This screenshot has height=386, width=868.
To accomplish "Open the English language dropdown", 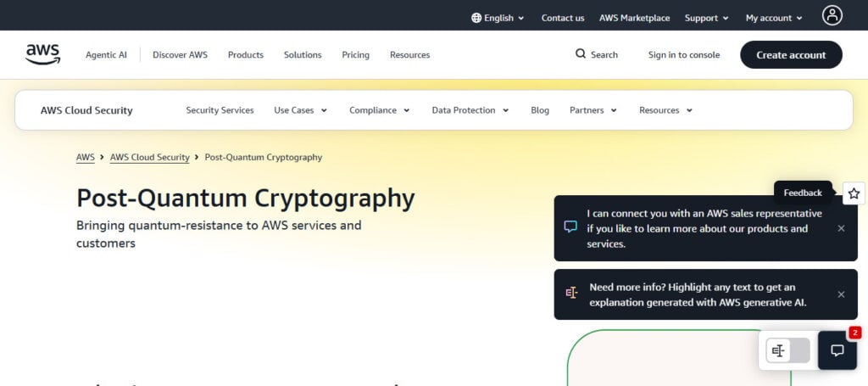I will click(498, 18).
